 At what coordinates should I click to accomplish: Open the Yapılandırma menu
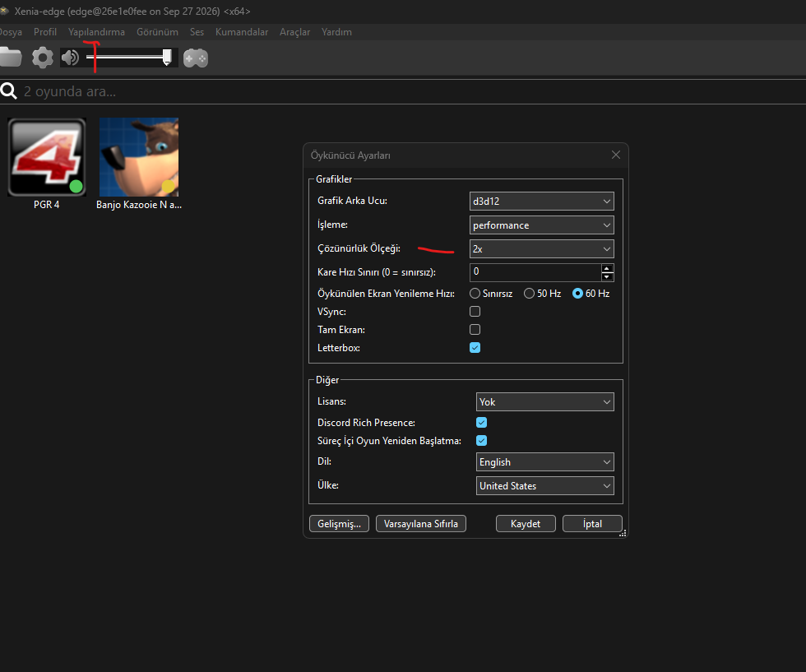click(97, 32)
